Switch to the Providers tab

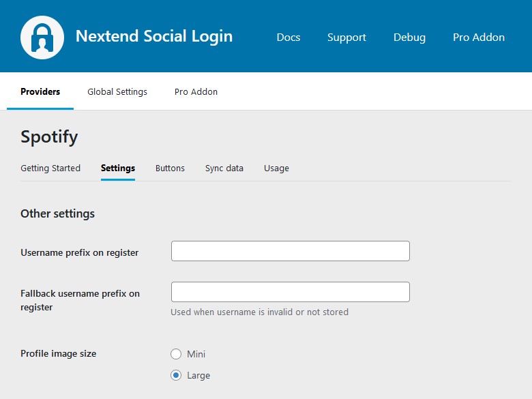pos(40,91)
